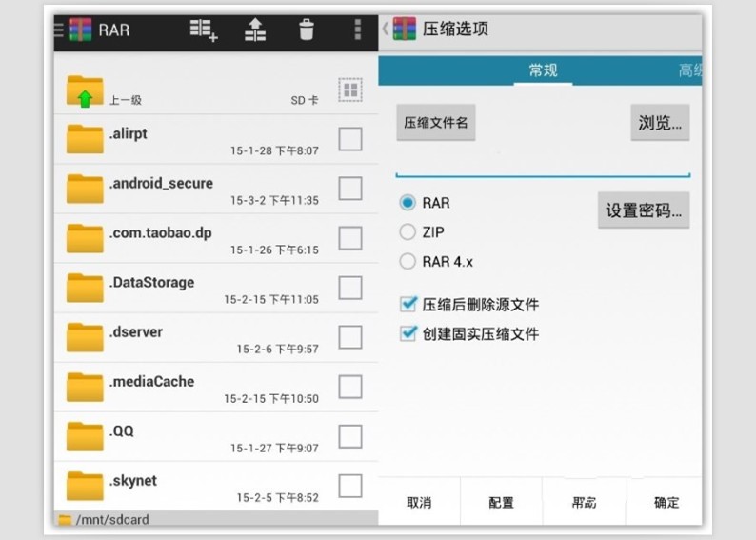Tap the small folder icon beside /mnt/sdcard
This screenshot has height=540, width=756.
(65, 520)
